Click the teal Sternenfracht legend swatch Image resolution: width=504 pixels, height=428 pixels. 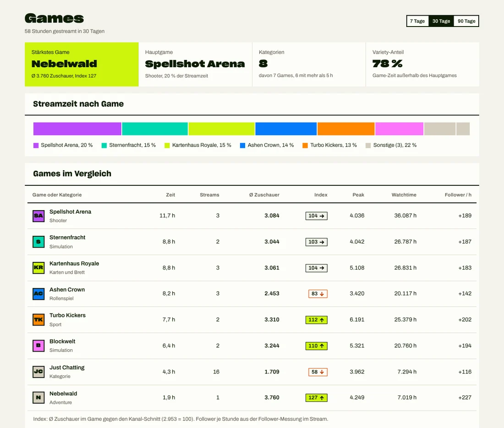(104, 146)
